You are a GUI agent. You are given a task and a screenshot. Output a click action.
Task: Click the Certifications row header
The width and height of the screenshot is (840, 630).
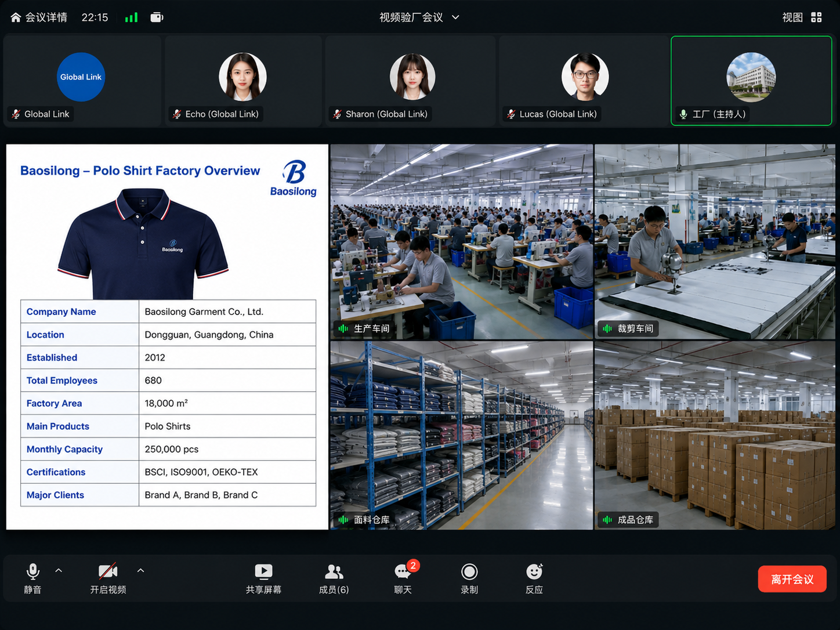(x=80, y=472)
